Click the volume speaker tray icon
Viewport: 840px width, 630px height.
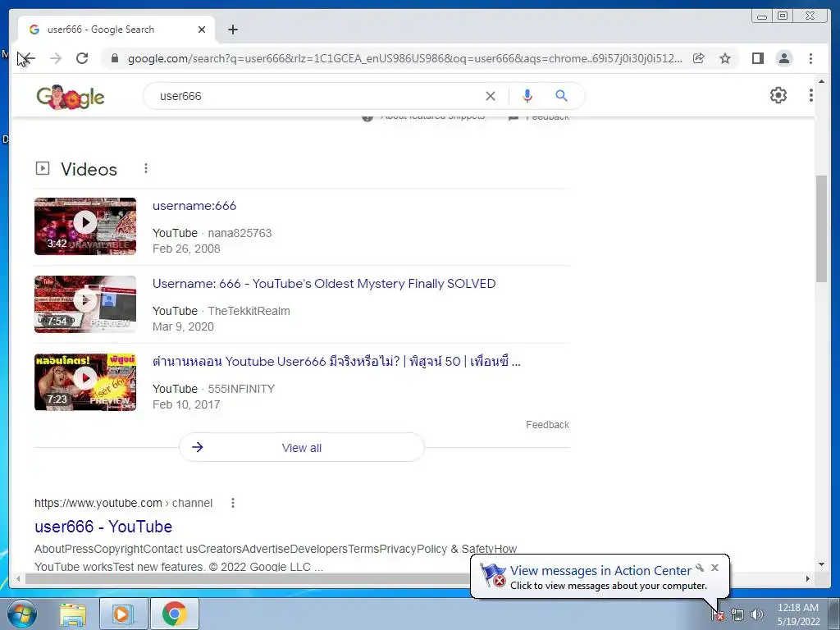click(757, 615)
